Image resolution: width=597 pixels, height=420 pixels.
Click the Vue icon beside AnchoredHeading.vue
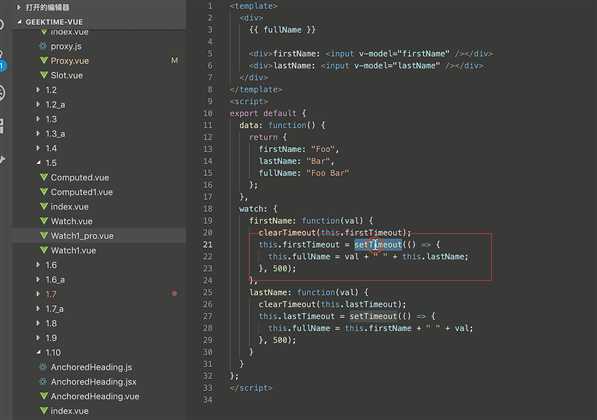coord(44,396)
